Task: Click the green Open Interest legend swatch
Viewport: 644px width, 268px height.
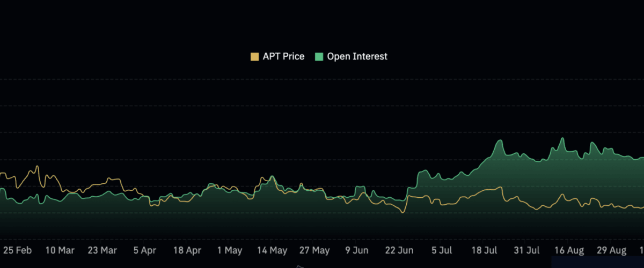Action: click(x=319, y=56)
